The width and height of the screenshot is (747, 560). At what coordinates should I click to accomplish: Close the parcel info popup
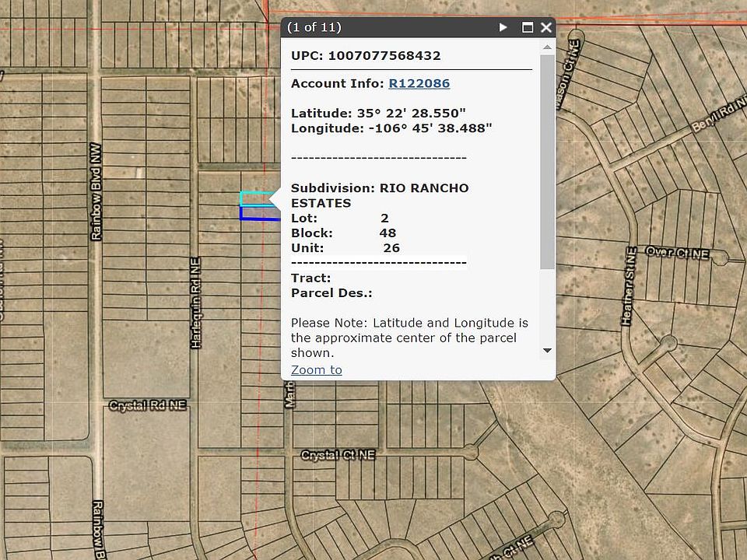(545, 27)
